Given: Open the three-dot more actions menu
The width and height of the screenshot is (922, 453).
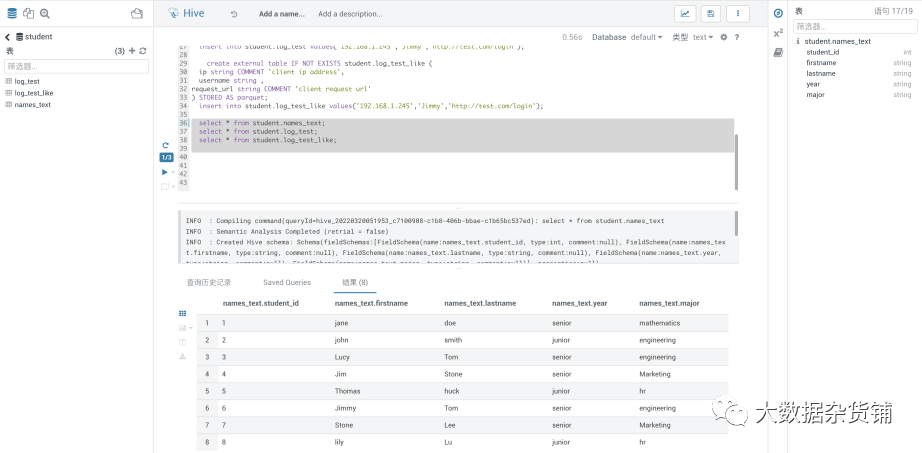Looking at the screenshot, I should 738,14.
